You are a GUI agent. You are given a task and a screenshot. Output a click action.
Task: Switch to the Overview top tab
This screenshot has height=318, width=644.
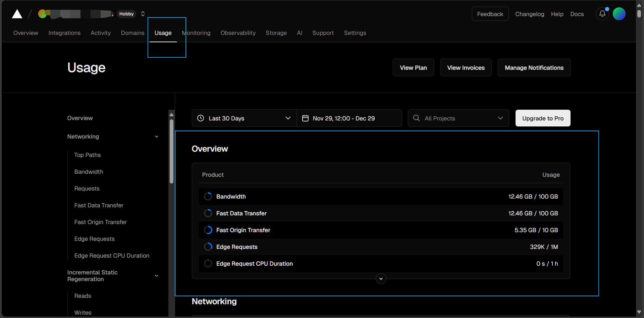(x=26, y=33)
